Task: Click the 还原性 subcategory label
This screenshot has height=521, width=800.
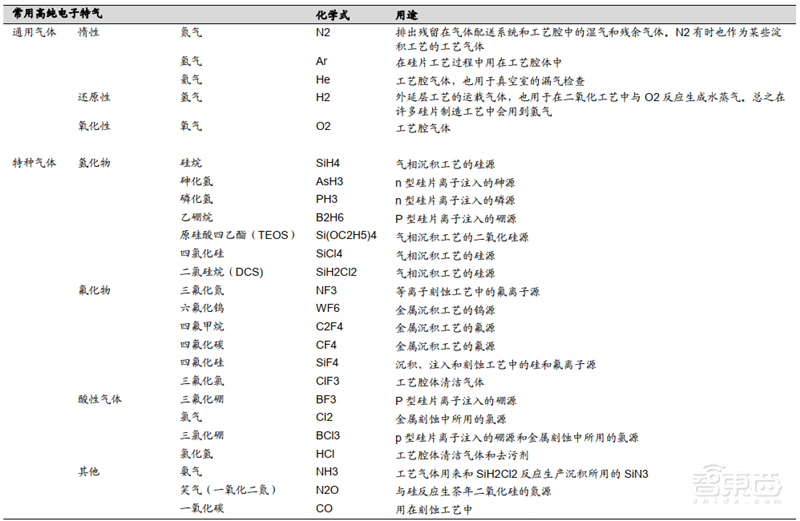Action: pos(94,97)
